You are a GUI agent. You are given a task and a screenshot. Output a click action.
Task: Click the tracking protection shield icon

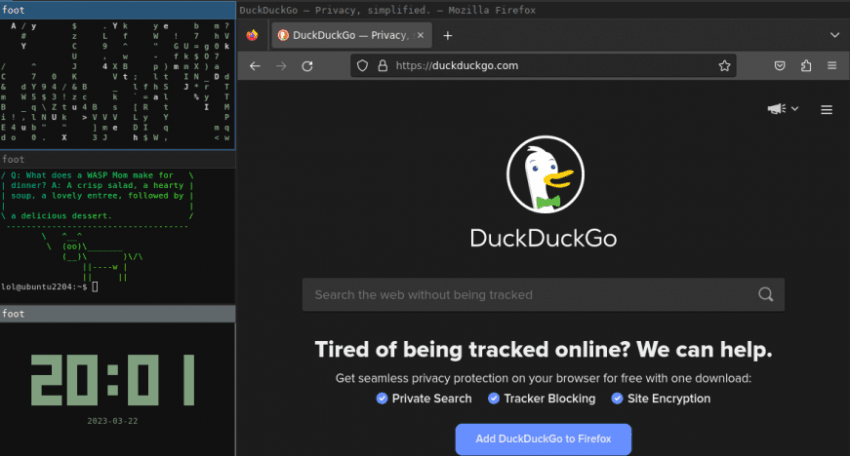coord(362,66)
